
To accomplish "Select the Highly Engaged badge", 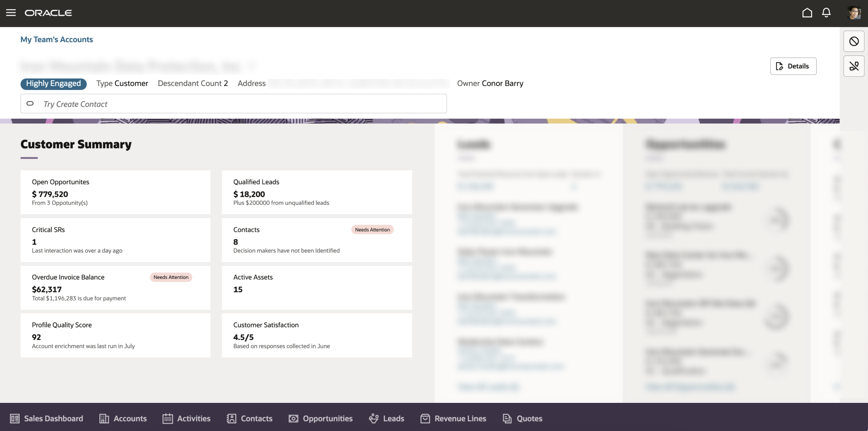I will (x=53, y=84).
